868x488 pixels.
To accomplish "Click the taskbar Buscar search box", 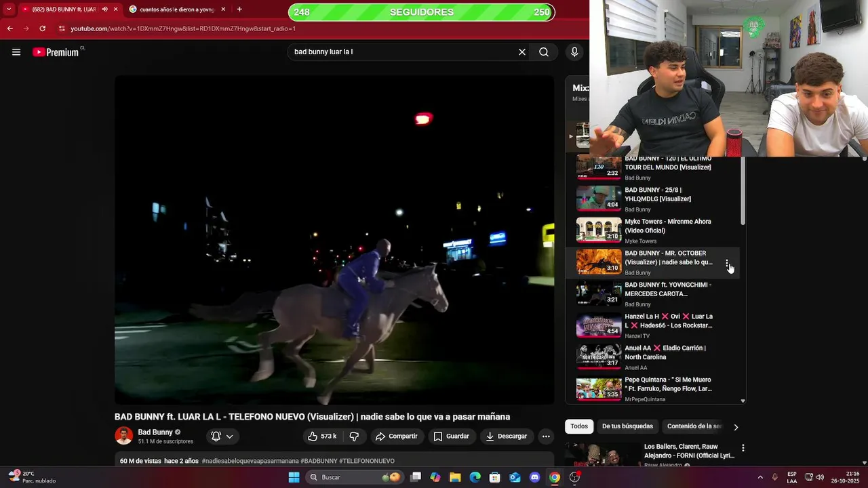I will pyautogui.click(x=354, y=477).
